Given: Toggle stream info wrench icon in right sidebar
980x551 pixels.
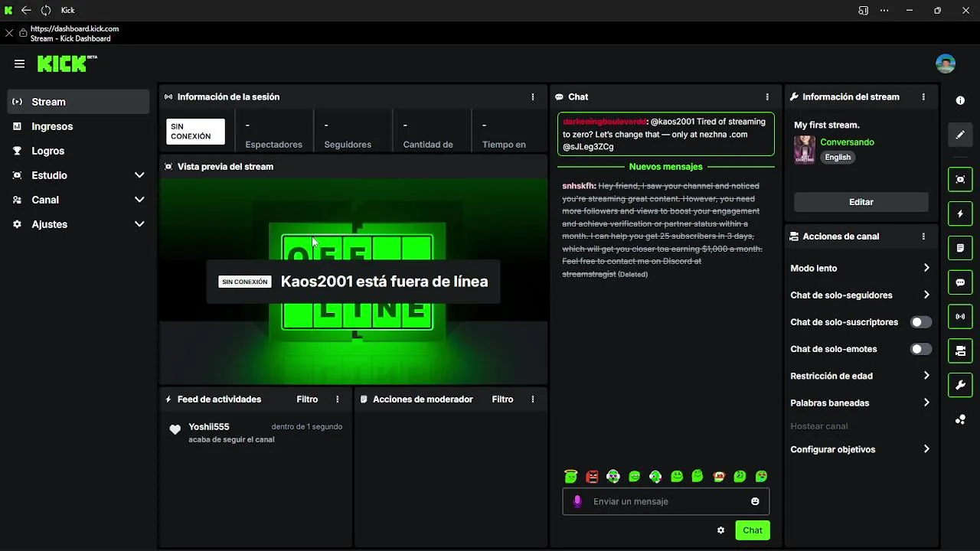Looking at the screenshot, I should (x=960, y=385).
